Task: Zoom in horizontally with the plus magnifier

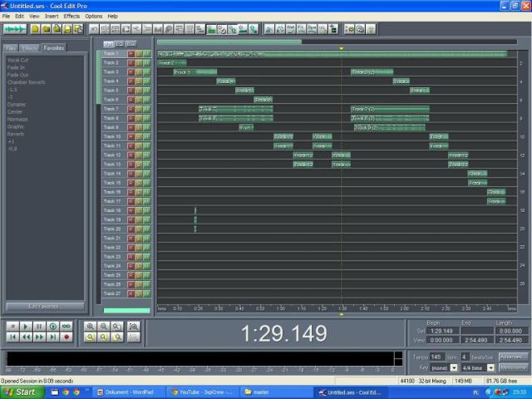Action: click(91, 326)
